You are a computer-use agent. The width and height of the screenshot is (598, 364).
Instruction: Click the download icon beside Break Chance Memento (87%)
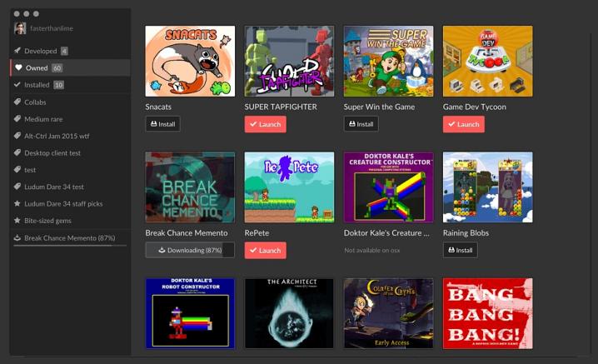pos(17,237)
